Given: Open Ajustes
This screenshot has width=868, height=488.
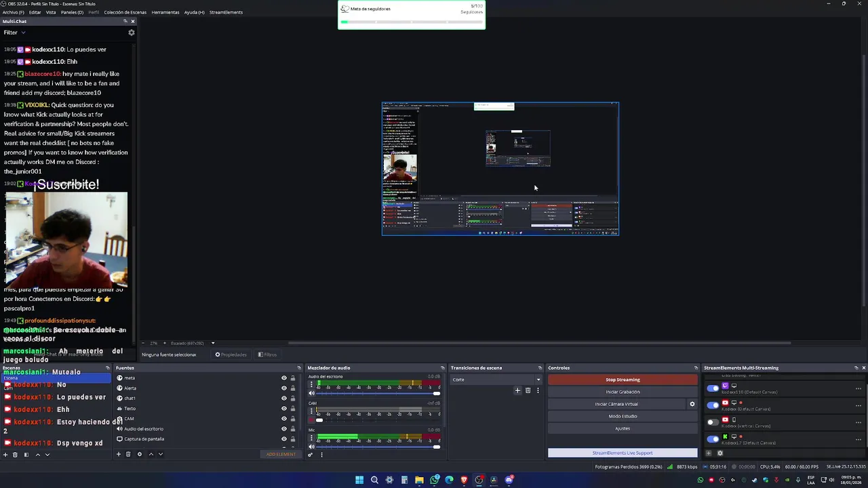Looking at the screenshot, I should (x=623, y=428).
